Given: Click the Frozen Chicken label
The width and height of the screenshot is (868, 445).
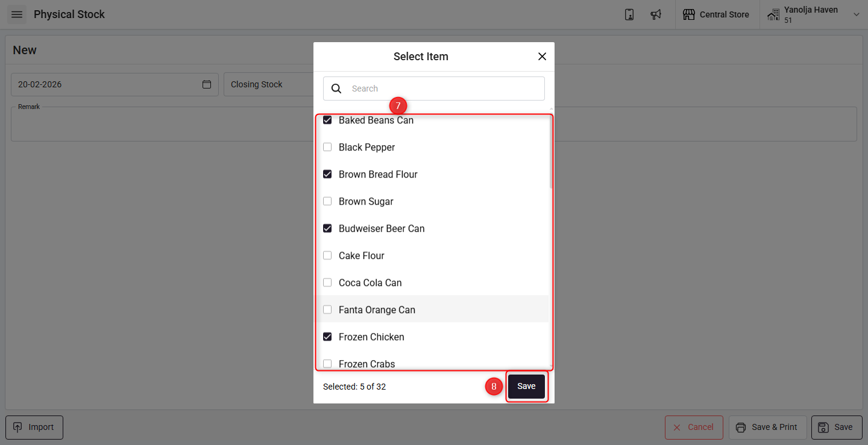Looking at the screenshot, I should [371, 337].
